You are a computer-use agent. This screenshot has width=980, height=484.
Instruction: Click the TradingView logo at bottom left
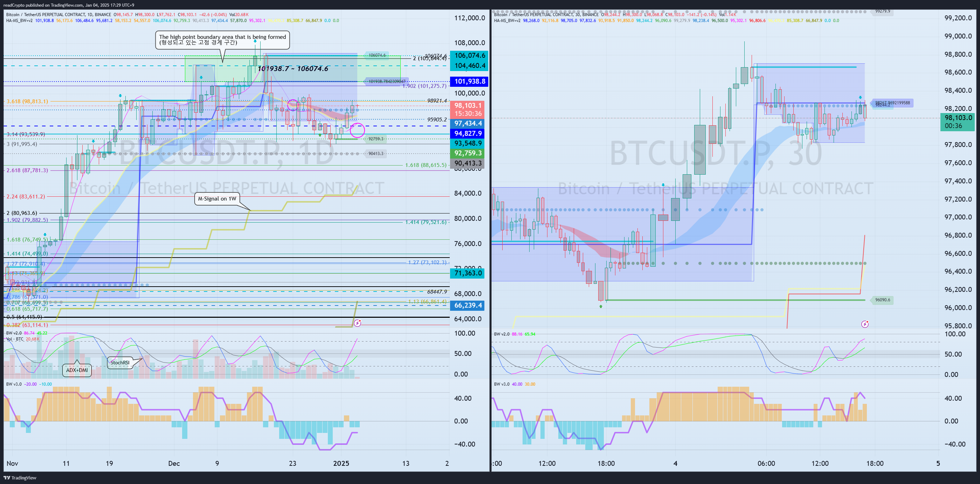point(20,478)
